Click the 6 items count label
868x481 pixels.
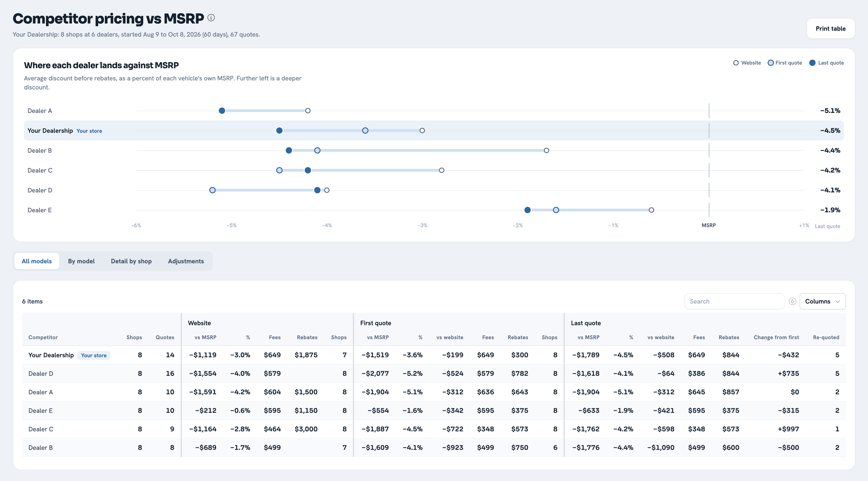click(x=32, y=301)
